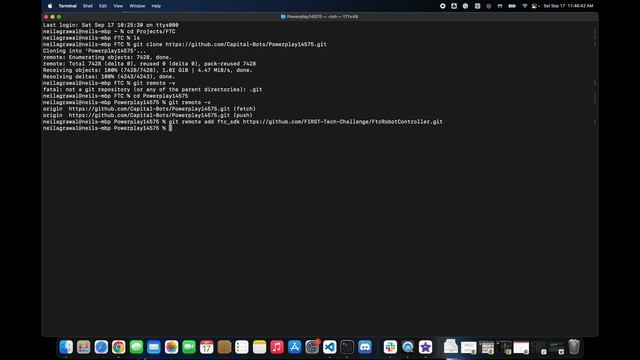Open the Window menu

(x=137, y=6)
